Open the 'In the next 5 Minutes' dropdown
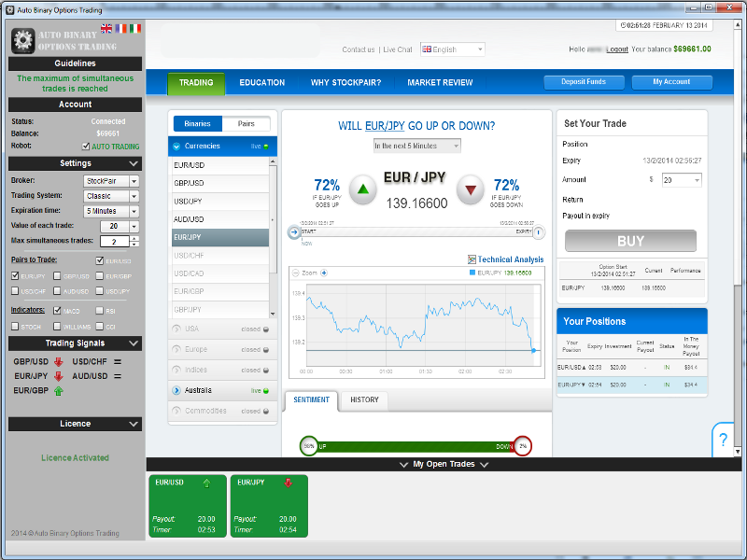The height and width of the screenshot is (560, 747). 416,146
